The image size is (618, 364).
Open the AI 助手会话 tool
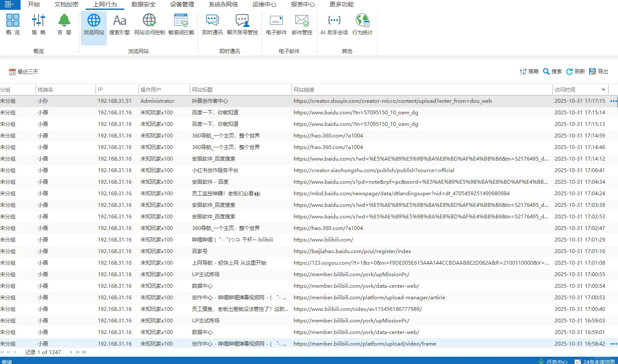pos(334,24)
